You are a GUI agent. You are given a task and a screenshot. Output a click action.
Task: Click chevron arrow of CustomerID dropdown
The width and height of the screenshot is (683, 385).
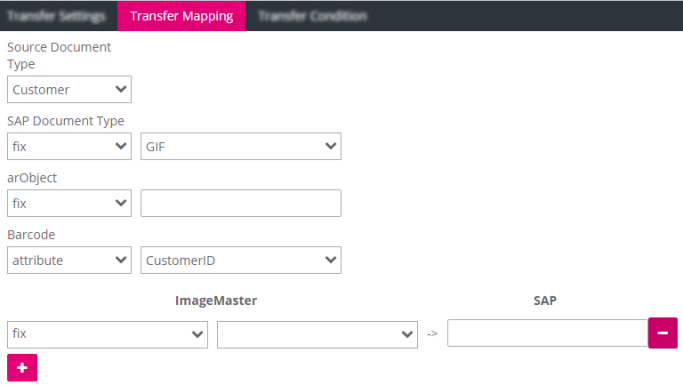point(331,260)
